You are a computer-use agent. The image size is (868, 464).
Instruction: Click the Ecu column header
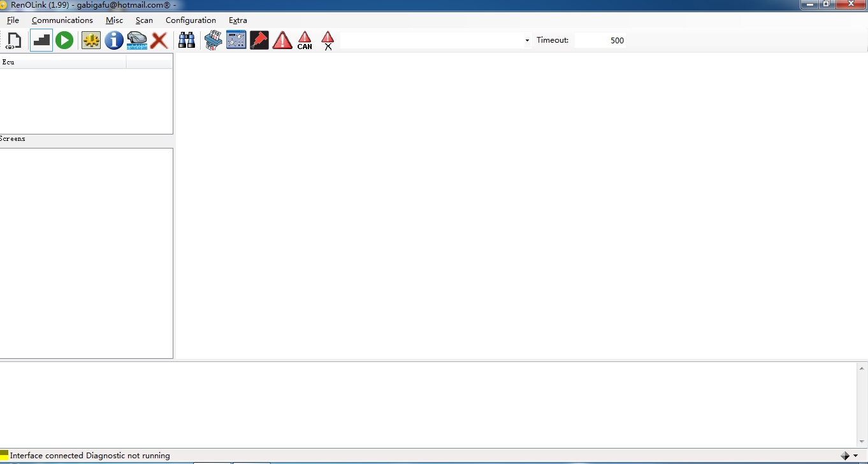point(63,62)
